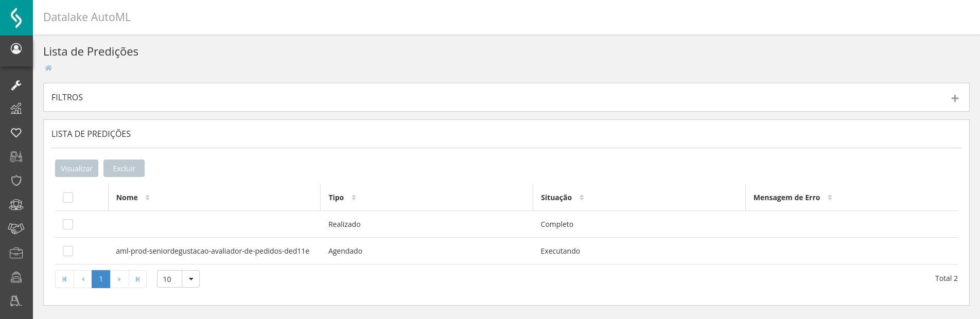Click the shield icon in sidebar

pyautogui.click(x=16, y=181)
